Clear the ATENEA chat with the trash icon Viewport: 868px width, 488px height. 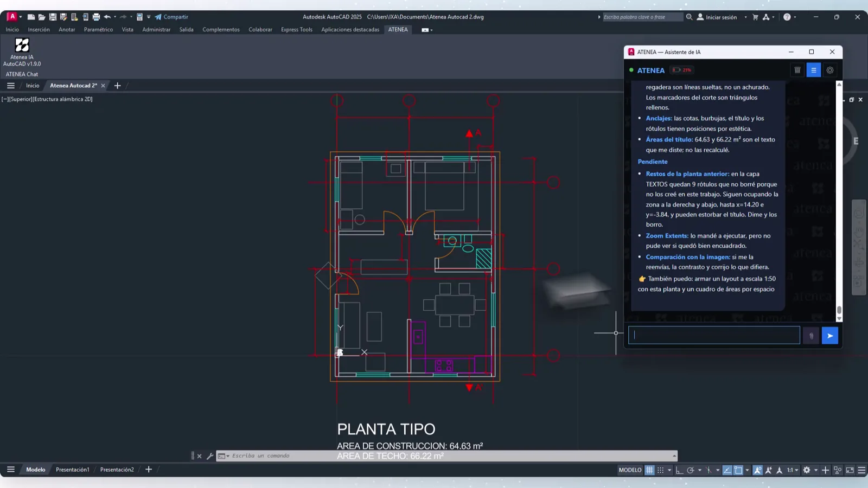pos(797,70)
